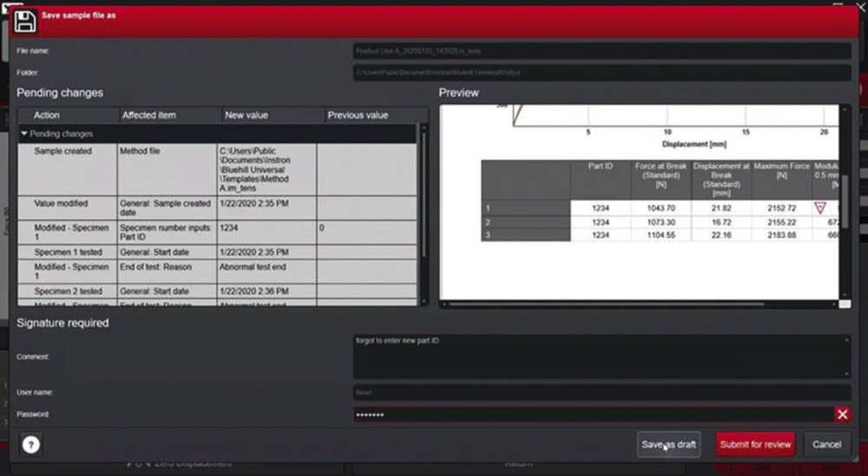This screenshot has height=476, width=868.
Task: Click the help question mark icon
Action: click(31, 445)
